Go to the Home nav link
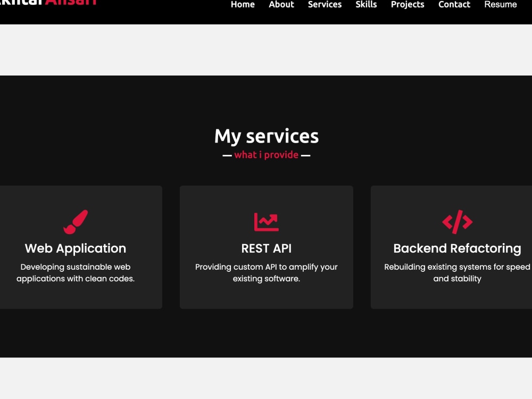The height and width of the screenshot is (399, 532). (x=243, y=4)
